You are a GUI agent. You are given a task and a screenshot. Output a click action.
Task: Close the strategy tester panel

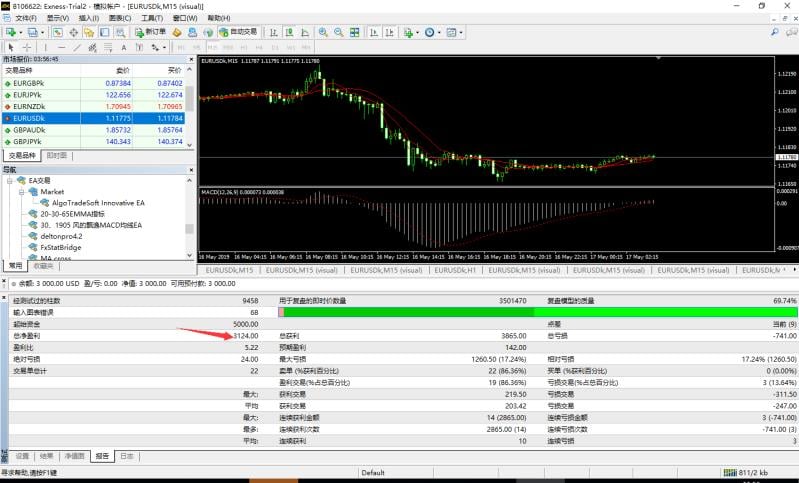coord(5,297)
